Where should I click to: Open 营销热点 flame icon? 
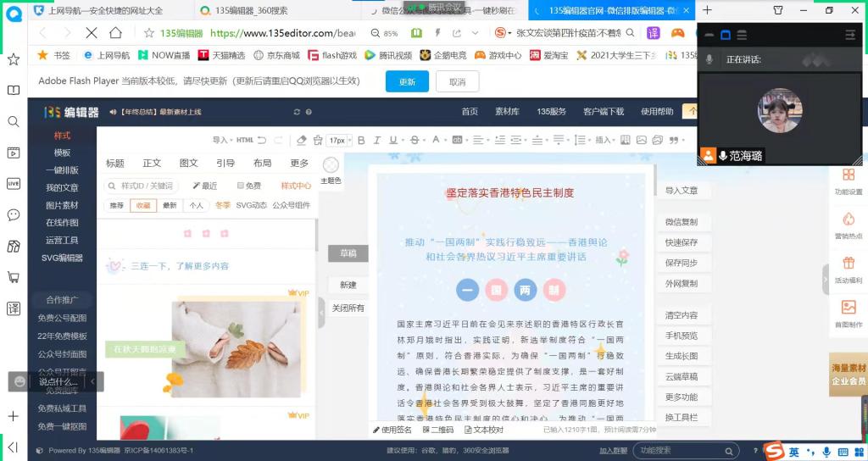(x=848, y=225)
